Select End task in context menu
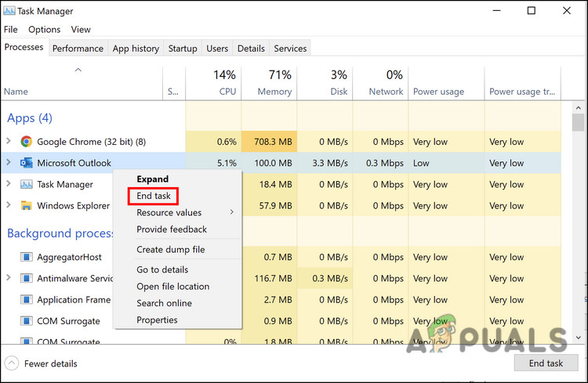The image size is (588, 383). 154,196
